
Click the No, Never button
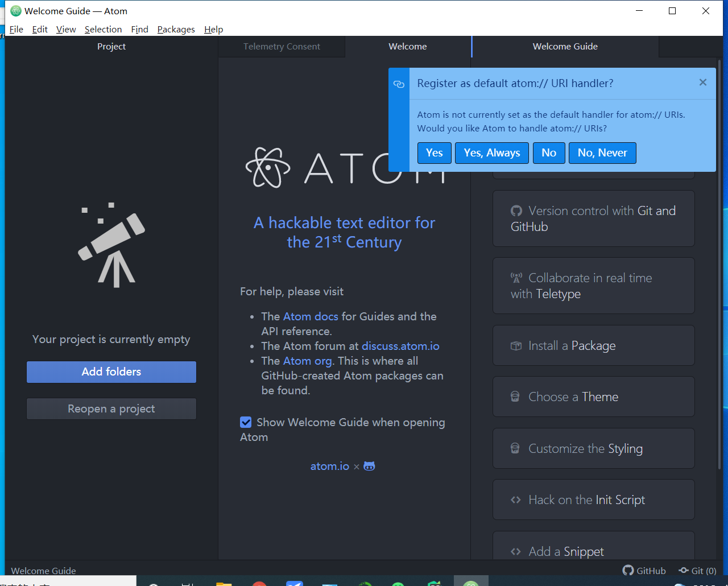pyautogui.click(x=602, y=153)
